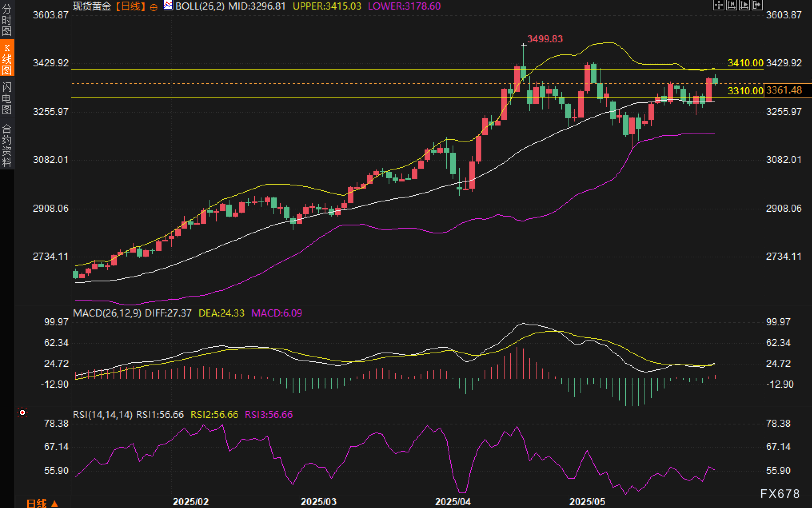Click the chart jump-to-start axis icon
Viewport: 812px width, 508px height.
(732, 5)
